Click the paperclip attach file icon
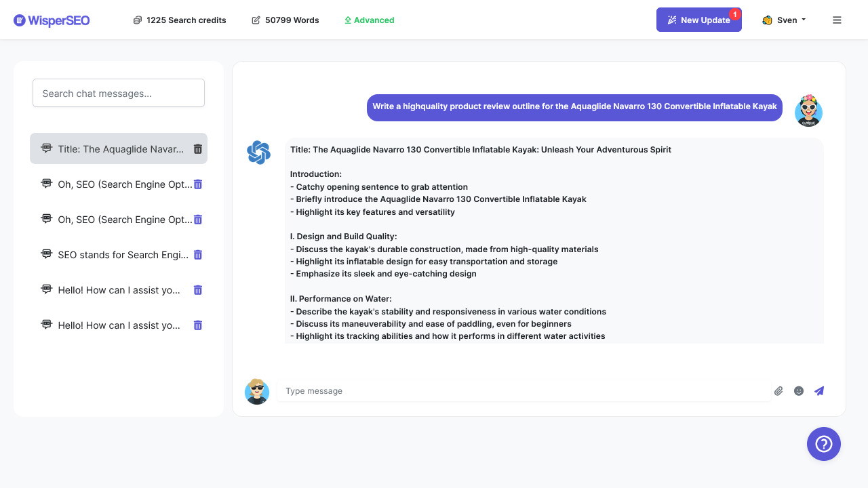This screenshot has height=488, width=868. pyautogui.click(x=778, y=391)
